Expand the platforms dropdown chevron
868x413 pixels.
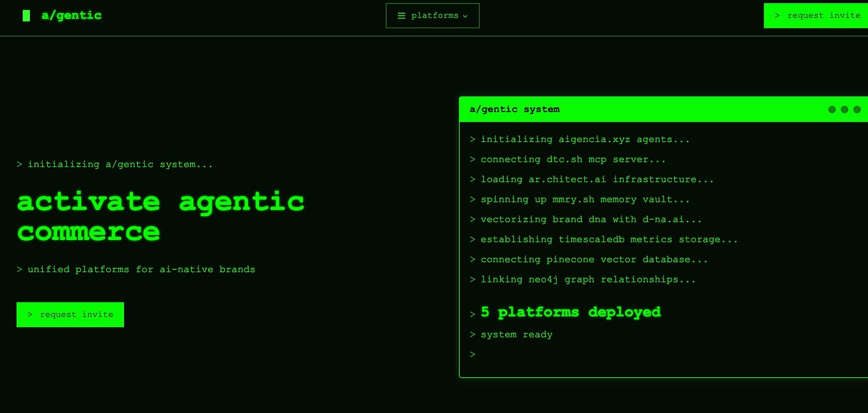(465, 16)
